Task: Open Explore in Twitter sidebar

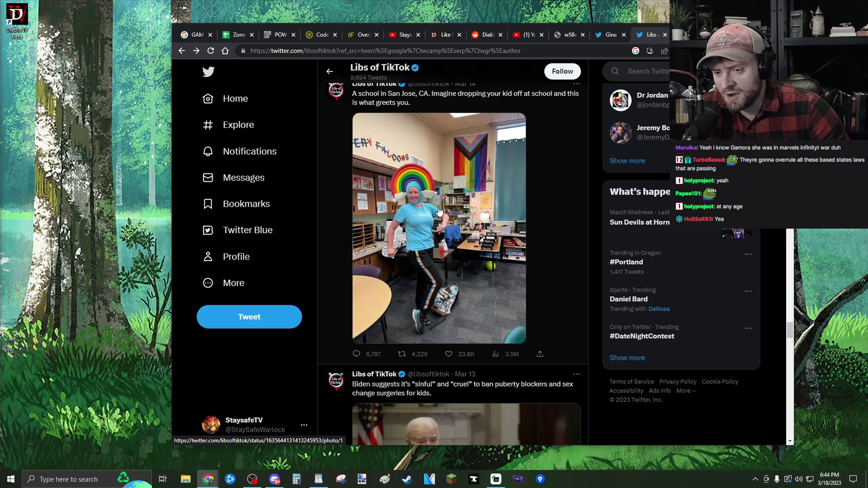Action: 228,125
